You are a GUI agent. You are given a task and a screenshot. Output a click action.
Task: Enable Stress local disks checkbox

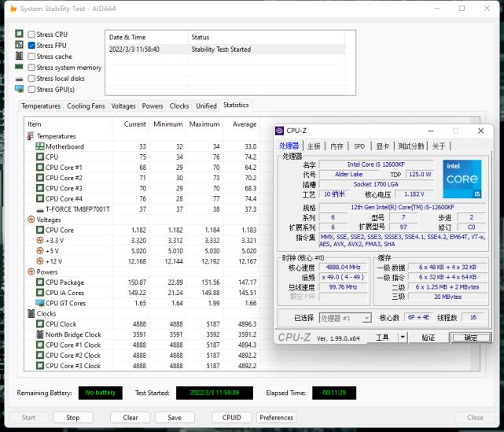coord(31,79)
